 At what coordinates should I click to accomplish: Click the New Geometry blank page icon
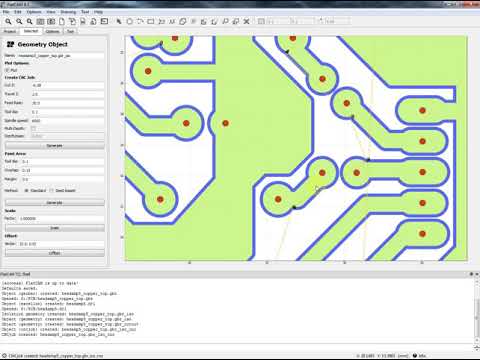point(62,21)
